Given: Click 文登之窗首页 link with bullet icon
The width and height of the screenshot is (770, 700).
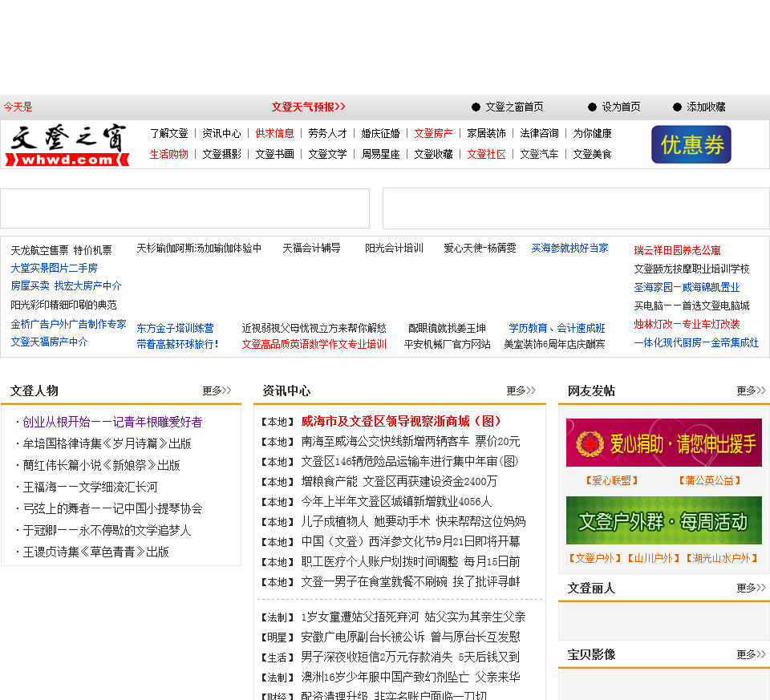Looking at the screenshot, I should [x=513, y=107].
